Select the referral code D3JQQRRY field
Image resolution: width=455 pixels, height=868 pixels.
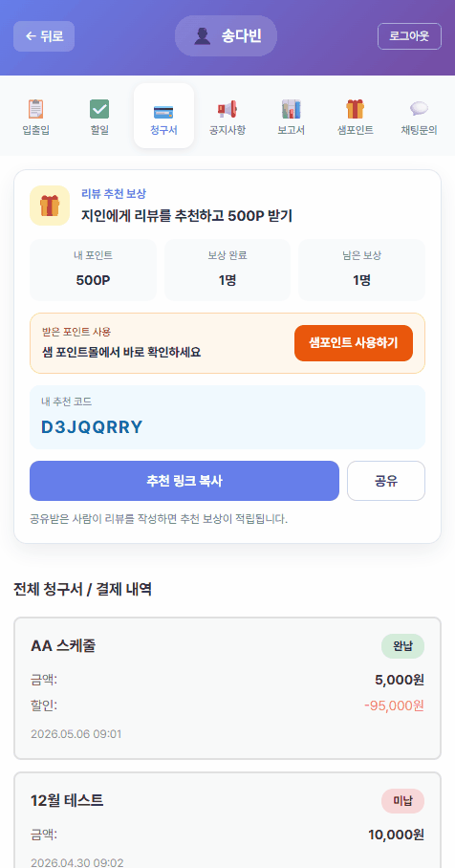click(227, 418)
